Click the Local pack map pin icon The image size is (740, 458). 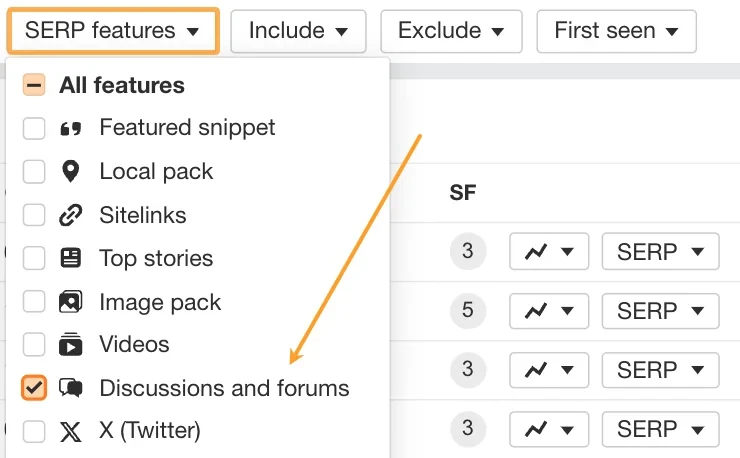pos(71,171)
